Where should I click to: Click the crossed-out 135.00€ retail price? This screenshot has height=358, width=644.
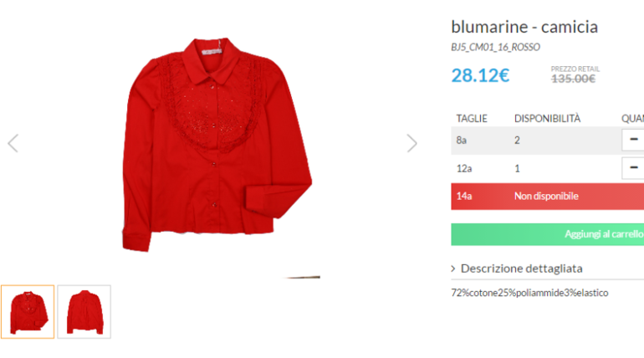point(573,79)
